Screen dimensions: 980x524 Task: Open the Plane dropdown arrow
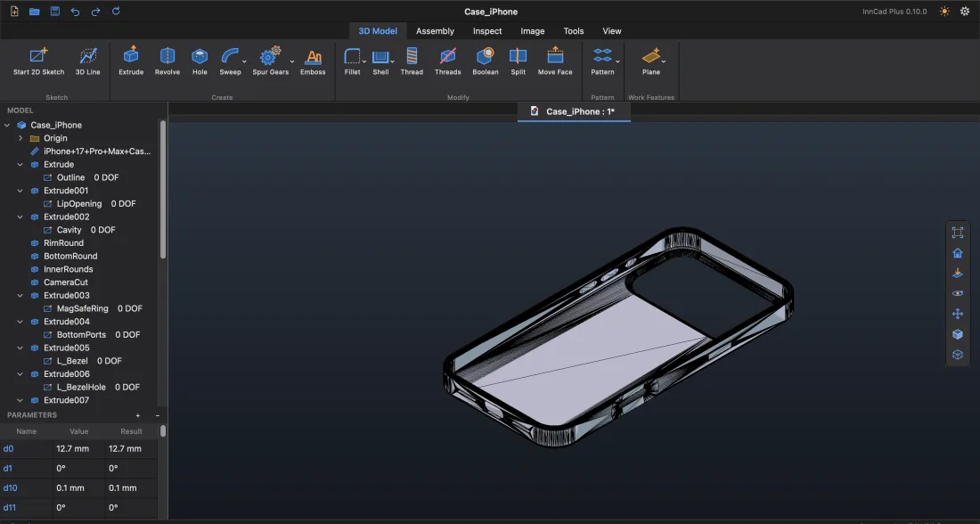coord(663,61)
